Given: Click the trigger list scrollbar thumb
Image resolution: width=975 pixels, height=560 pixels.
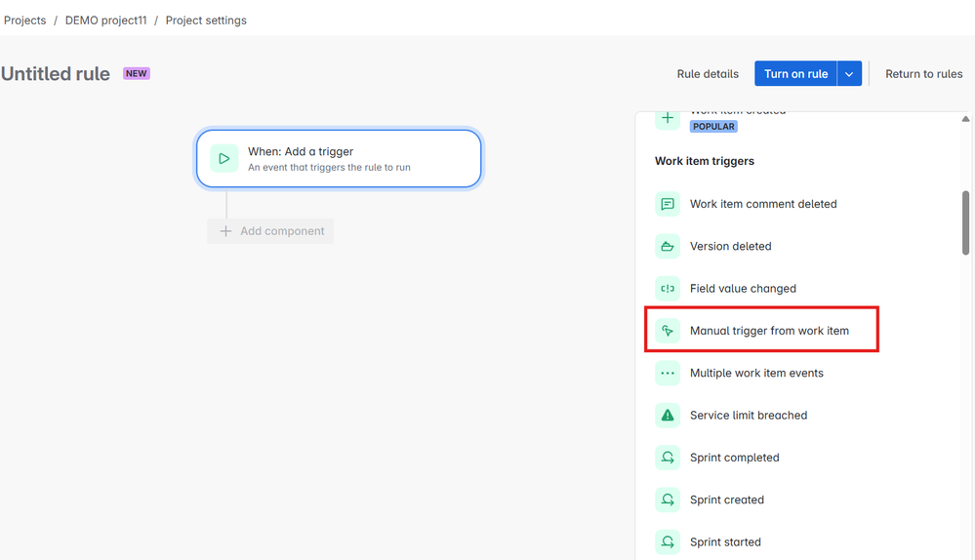Looking at the screenshot, I should [x=965, y=222].
